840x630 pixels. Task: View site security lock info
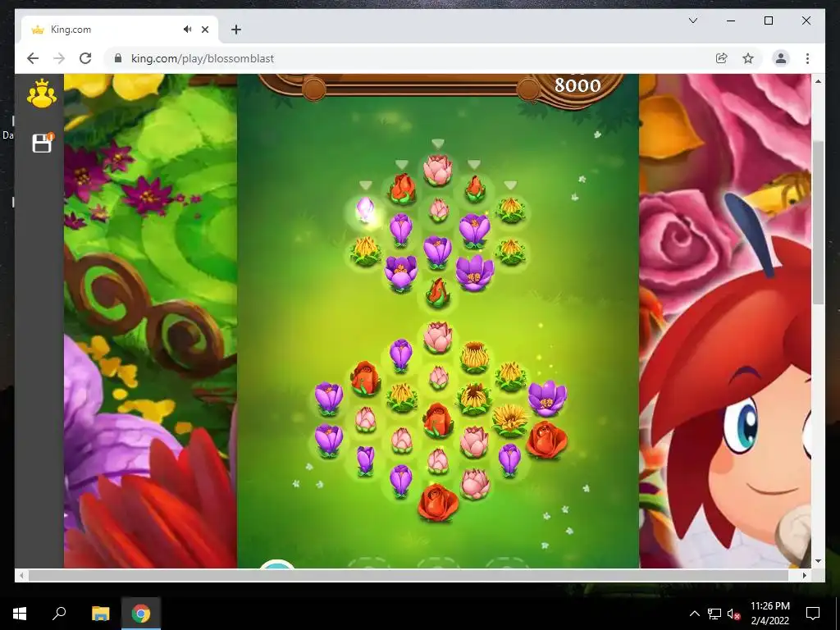118,58
